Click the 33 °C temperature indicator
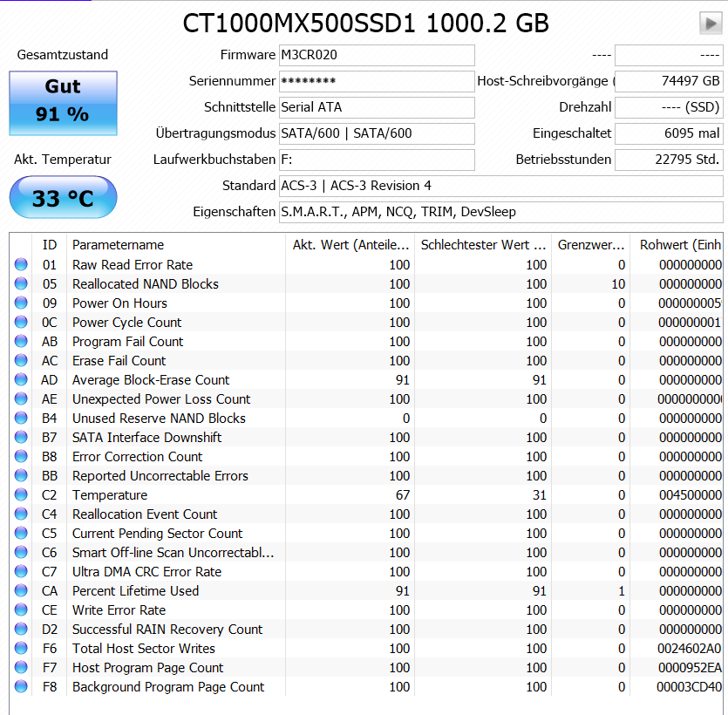This screenshot has height=715, width=728. (63, 197)
